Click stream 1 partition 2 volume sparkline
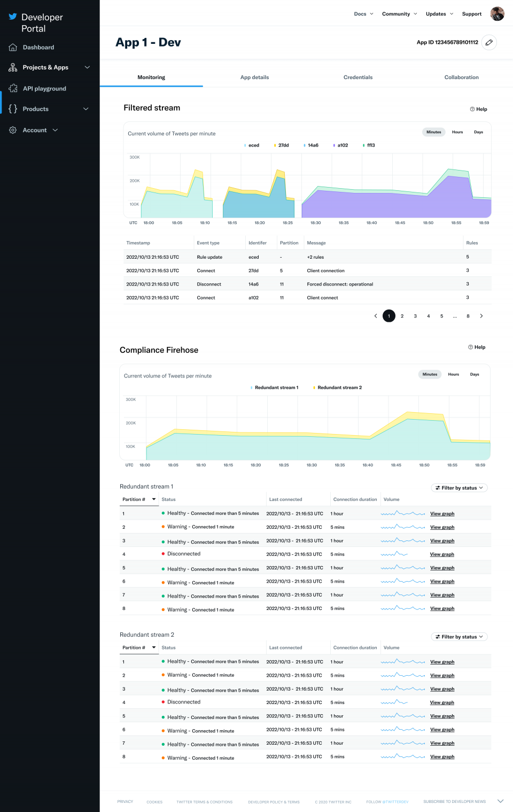513x812 pixels. pyautogui.click(x=403, y=527)
